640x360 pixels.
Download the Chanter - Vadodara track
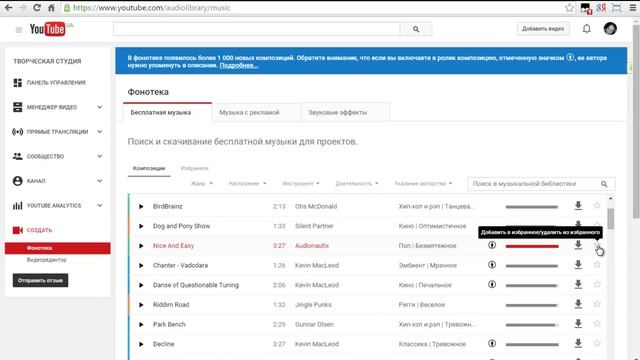pyautogui.click(x=578, y=265)
